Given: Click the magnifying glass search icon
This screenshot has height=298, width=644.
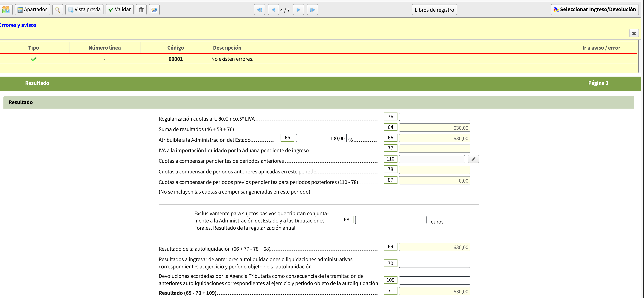Looking at the screenshot, I should click(x=57, y=9).
